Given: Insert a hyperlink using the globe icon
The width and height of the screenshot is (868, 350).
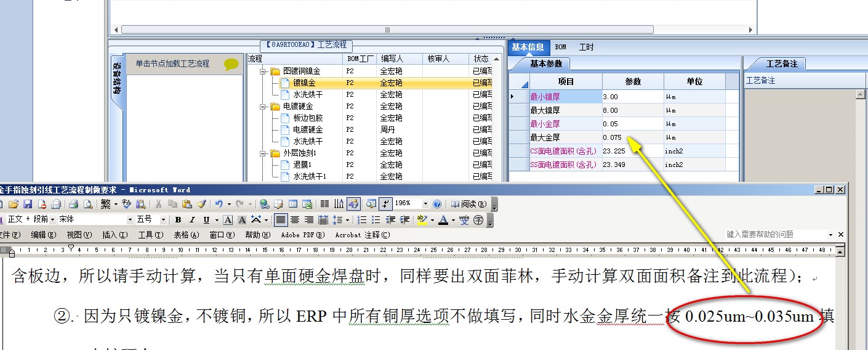Looking at the screenshot, I should 264,204.
